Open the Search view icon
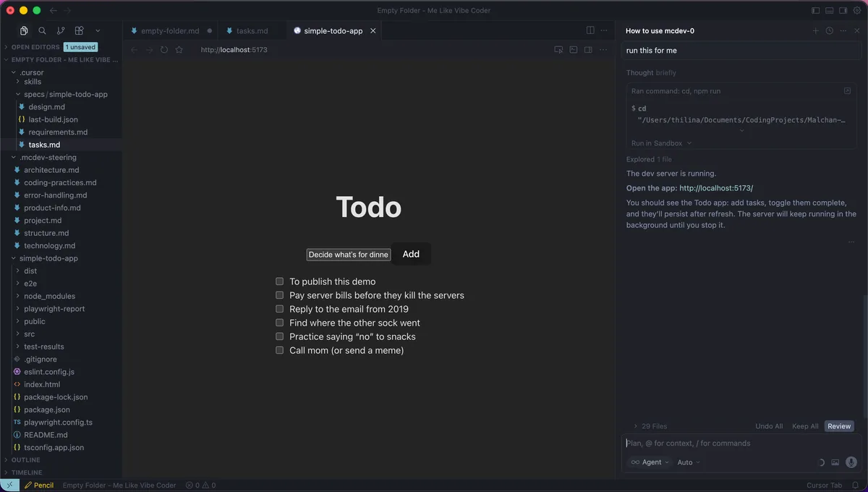Screen dimensions: 868x492 42,30
